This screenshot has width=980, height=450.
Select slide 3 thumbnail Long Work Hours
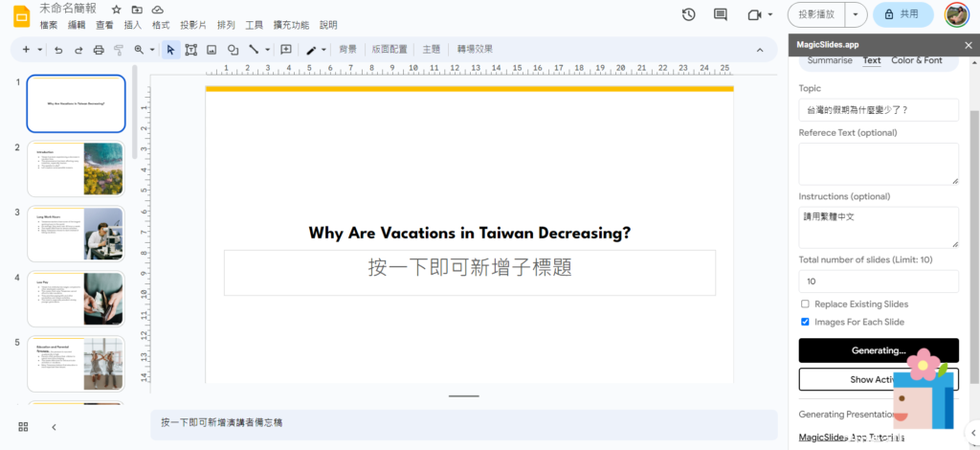coord(76,235)
